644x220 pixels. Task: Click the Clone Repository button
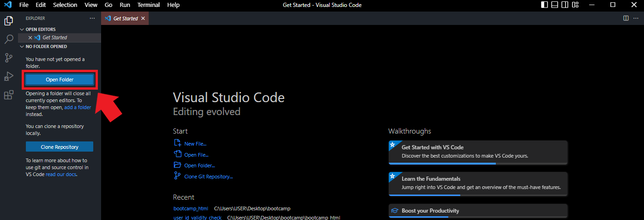point(60,147)
